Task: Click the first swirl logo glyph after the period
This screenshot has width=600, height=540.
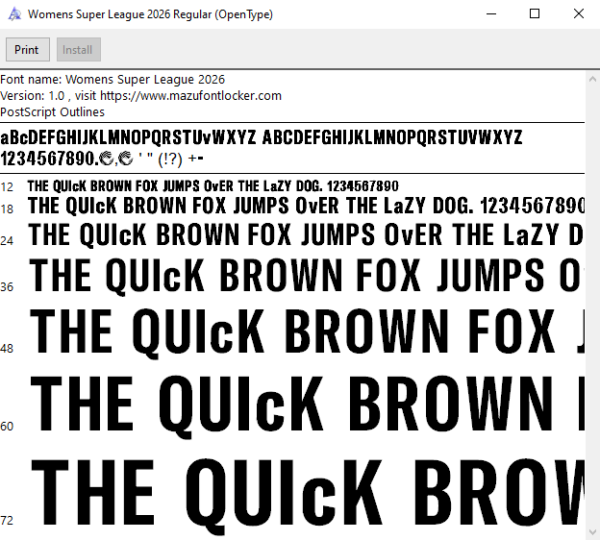Action: [106, 158]
